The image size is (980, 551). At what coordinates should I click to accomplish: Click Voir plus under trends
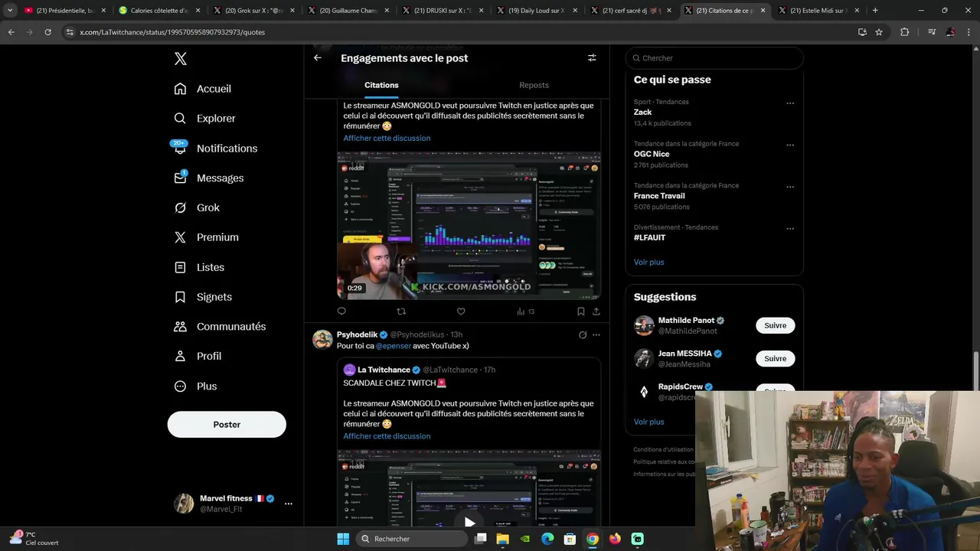(x=648, y=262)
